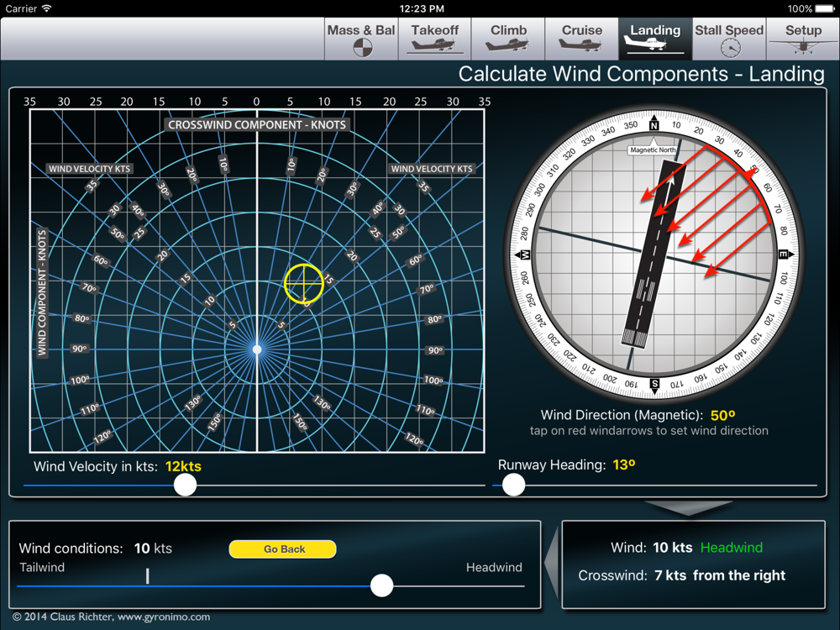The height and width of the screenshot is (630, 840).
Task: Click the Runway Heading slider knob
Action: pyautogui.click(x=513, y=485)
